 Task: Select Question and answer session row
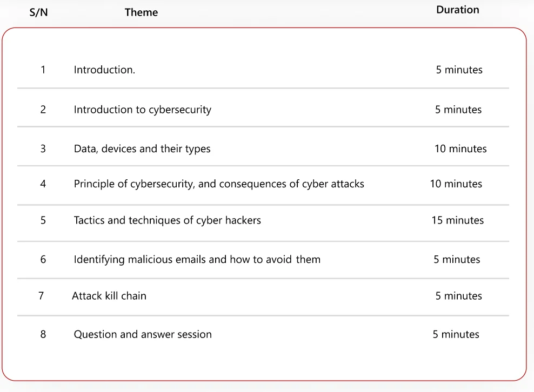click(x=143, y=334)
